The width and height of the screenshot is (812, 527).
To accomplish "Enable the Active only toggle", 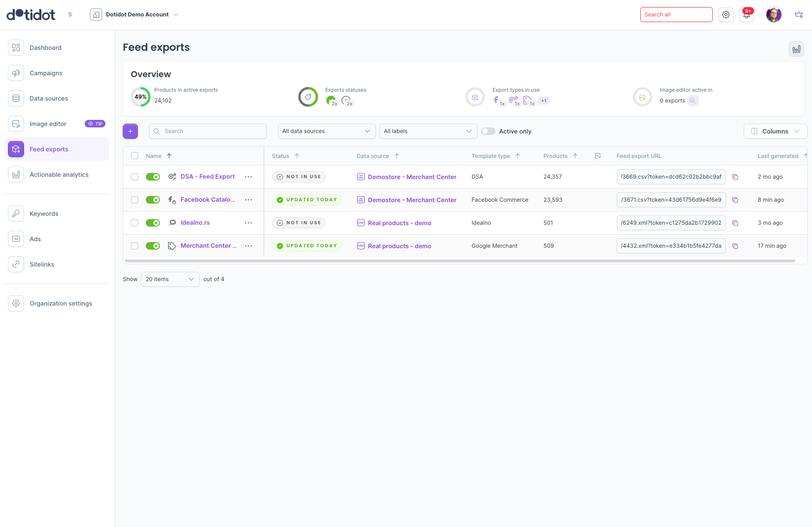I will click(488, 131).
